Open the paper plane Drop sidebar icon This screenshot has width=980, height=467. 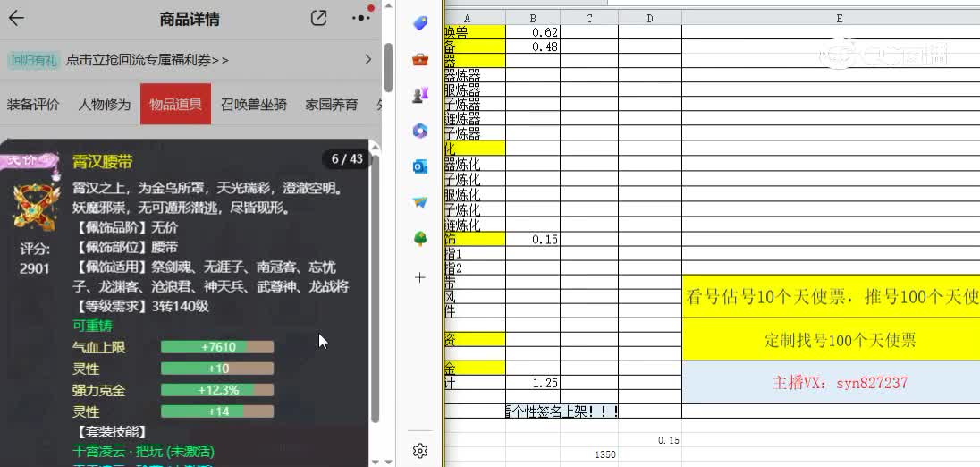pos(420,202)
